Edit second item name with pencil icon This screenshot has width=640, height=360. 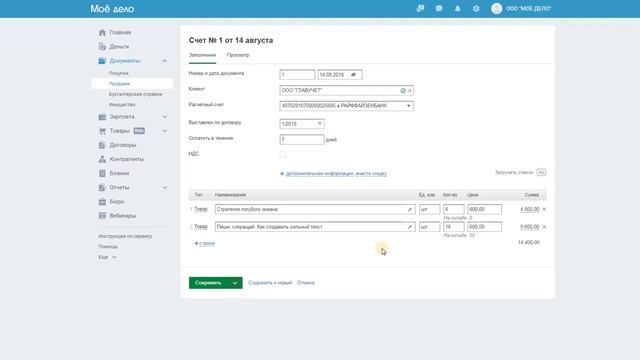tap(410, 227)
